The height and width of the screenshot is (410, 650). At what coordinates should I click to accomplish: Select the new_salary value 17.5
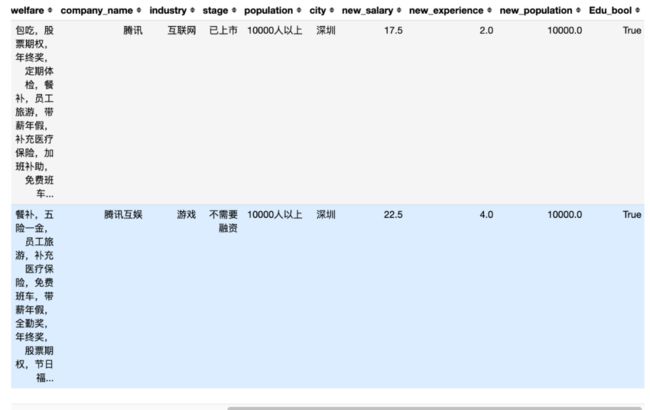coord(393,30)
